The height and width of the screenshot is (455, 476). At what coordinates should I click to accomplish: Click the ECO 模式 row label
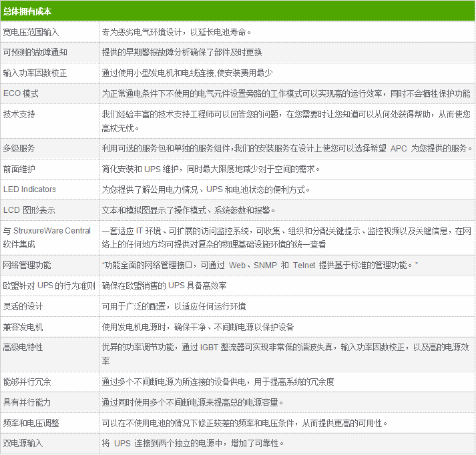point(21,93)
